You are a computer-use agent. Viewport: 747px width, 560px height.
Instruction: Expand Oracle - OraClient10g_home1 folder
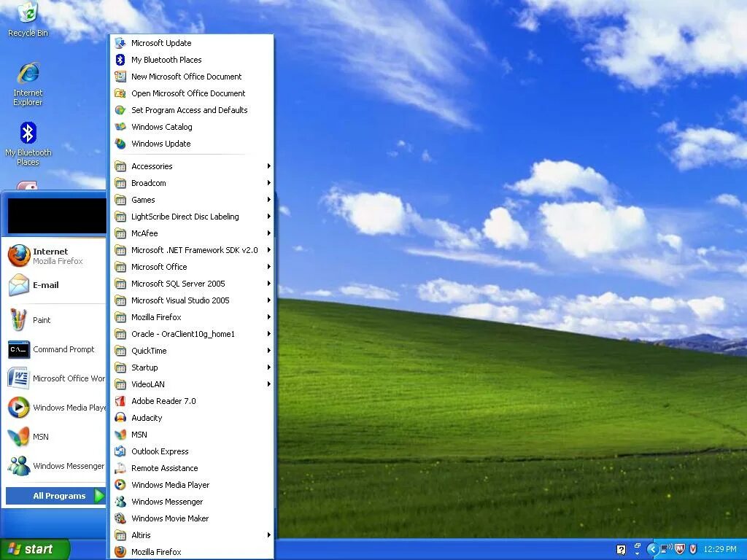click(192, 334)
